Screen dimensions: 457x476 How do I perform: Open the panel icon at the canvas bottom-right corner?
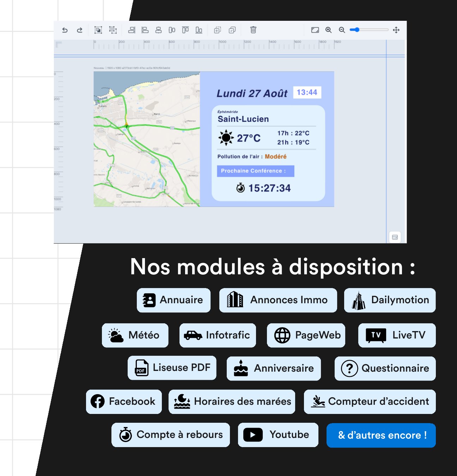395,237
